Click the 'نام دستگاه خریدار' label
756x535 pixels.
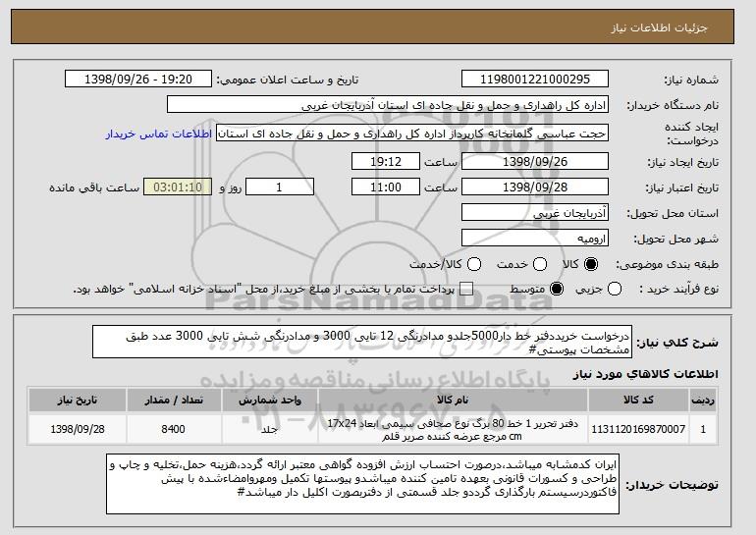pyautogui.click(x=673, y=105)
